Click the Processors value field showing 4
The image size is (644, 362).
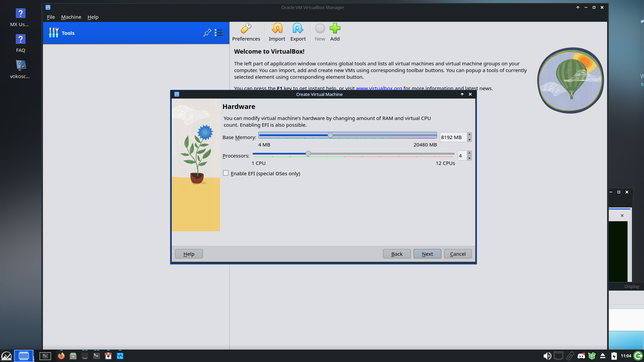point(462,156)
